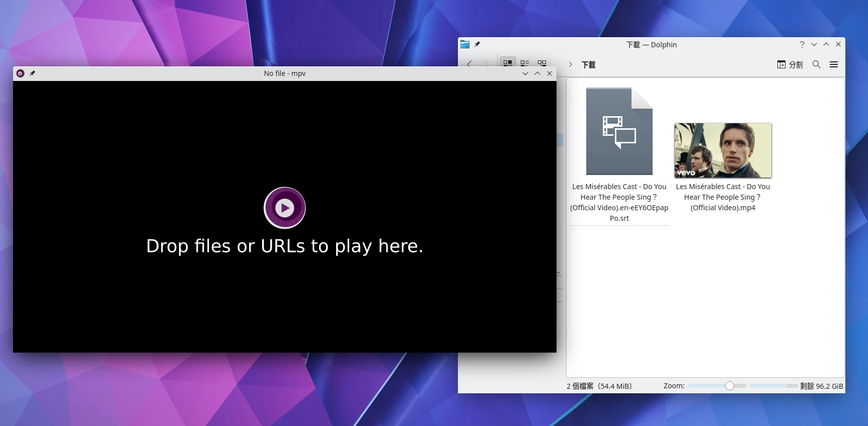Go back in Dolphin navigation
868x426 pixels.
point(469,63)
